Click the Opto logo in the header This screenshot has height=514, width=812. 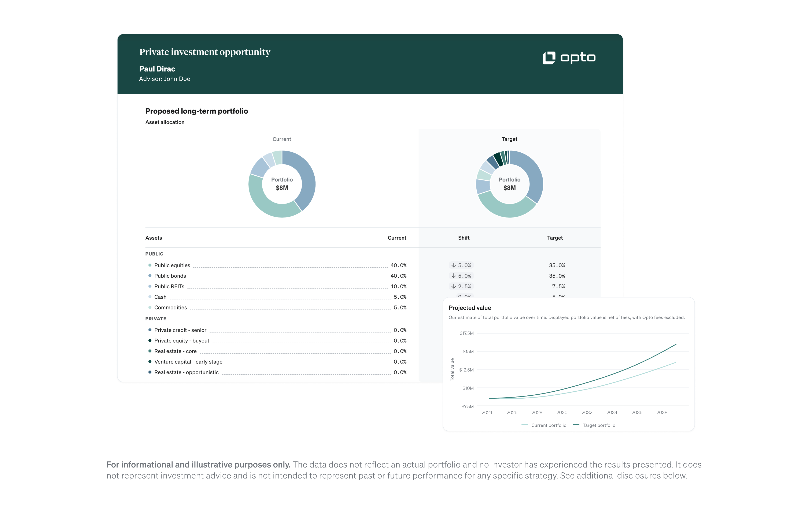[569, 58]
